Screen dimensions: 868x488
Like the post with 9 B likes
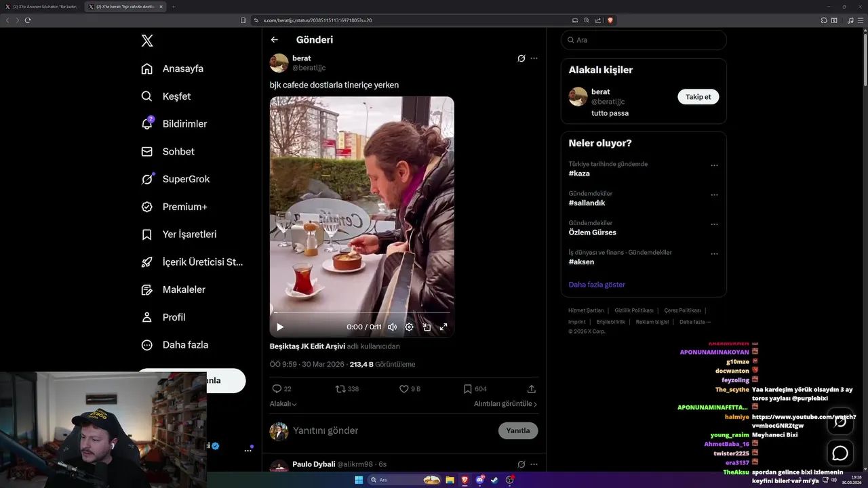pyautogui.click(x=403, y=389)
